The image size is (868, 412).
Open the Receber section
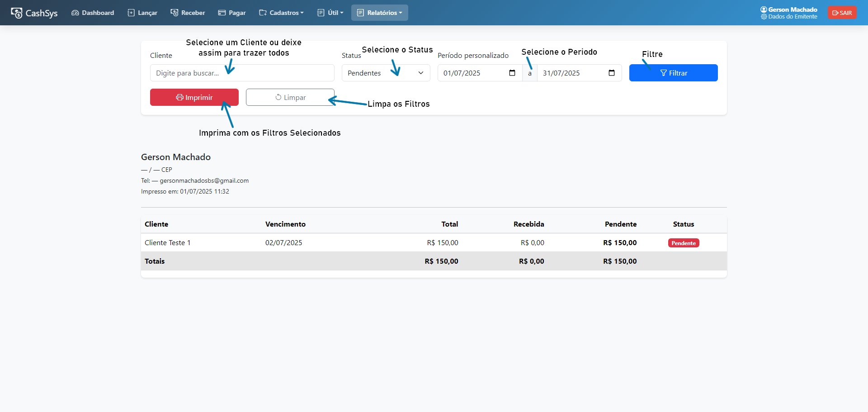tap(188, 13)
